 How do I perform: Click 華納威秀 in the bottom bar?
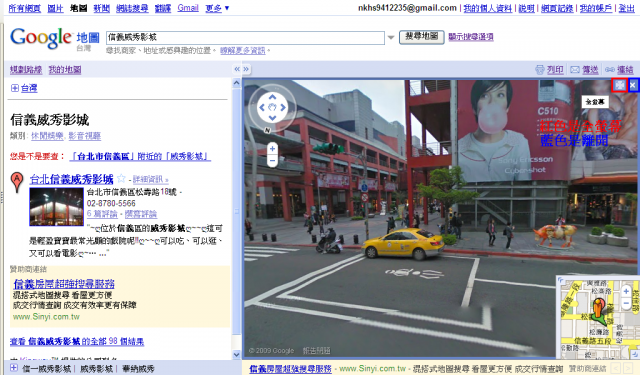click(138, 369)
